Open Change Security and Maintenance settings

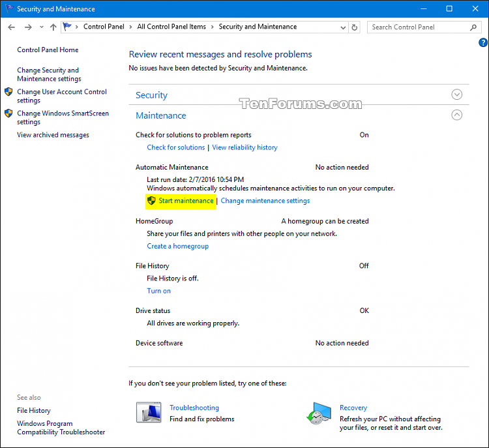point(49,74)
